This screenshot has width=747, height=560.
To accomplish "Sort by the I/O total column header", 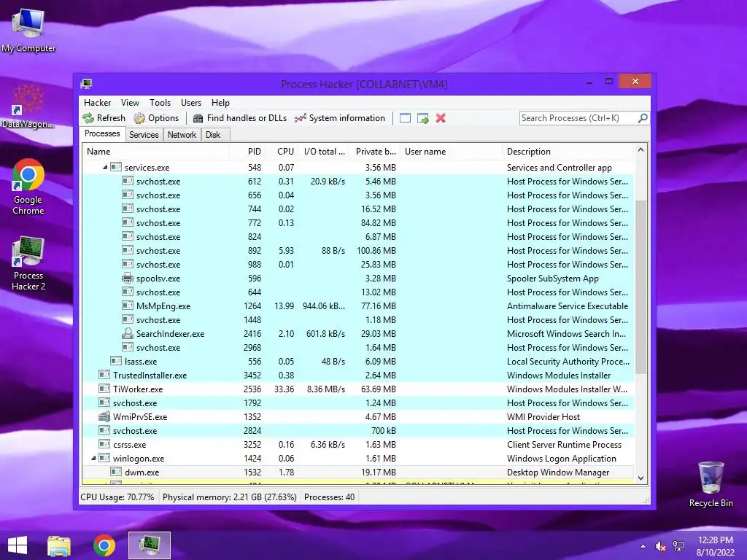I will coord(324,152).
